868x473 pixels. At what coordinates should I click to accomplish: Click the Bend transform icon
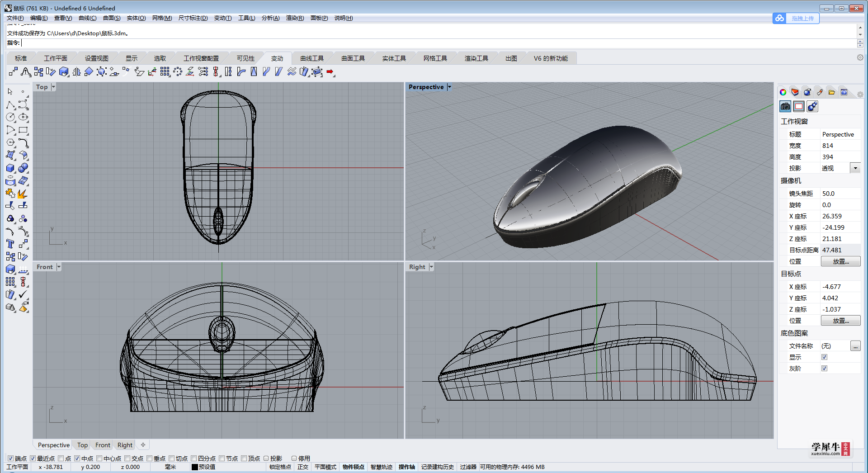coord(241,72)
